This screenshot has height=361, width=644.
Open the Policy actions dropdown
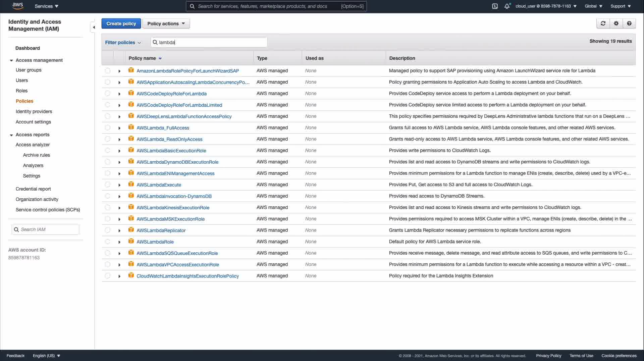tap(166, 23)
